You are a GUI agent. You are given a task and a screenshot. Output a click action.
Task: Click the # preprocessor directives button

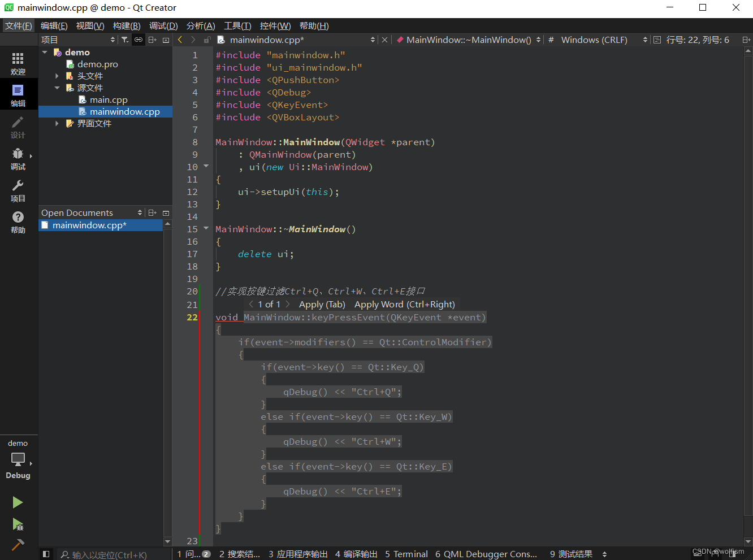click(551, 40)
